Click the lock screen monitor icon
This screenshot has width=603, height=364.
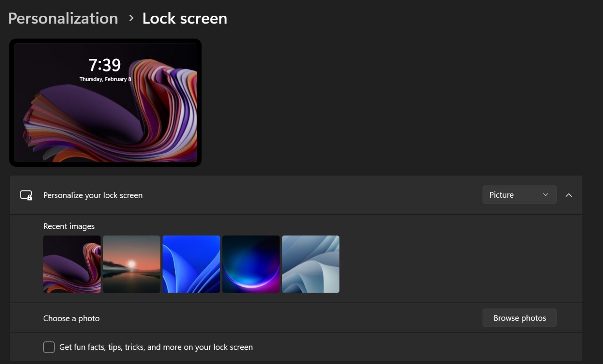(26, 195)
